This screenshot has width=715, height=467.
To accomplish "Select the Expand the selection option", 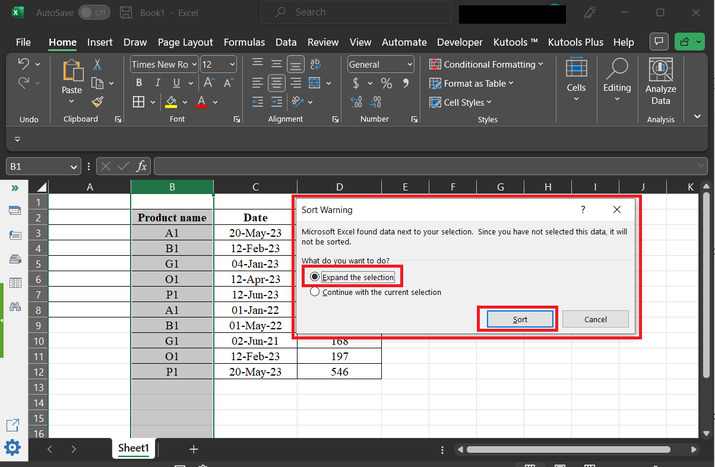I will [x=316, y=276].
